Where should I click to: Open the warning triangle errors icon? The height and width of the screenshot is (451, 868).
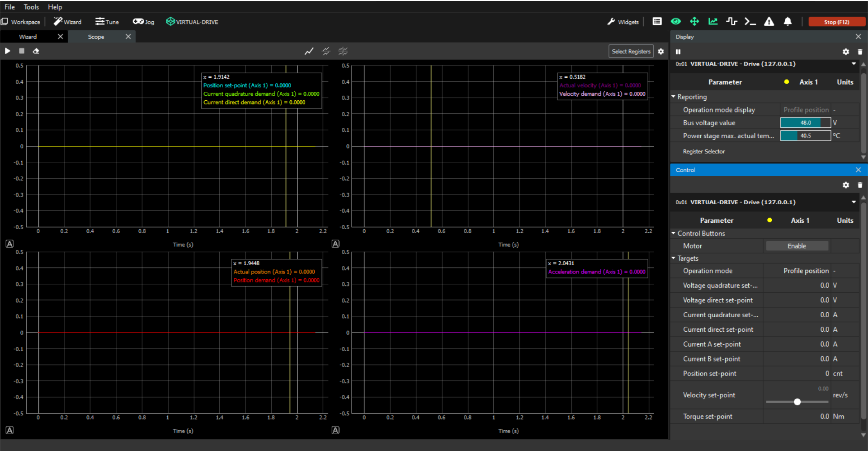click(769, 22)
